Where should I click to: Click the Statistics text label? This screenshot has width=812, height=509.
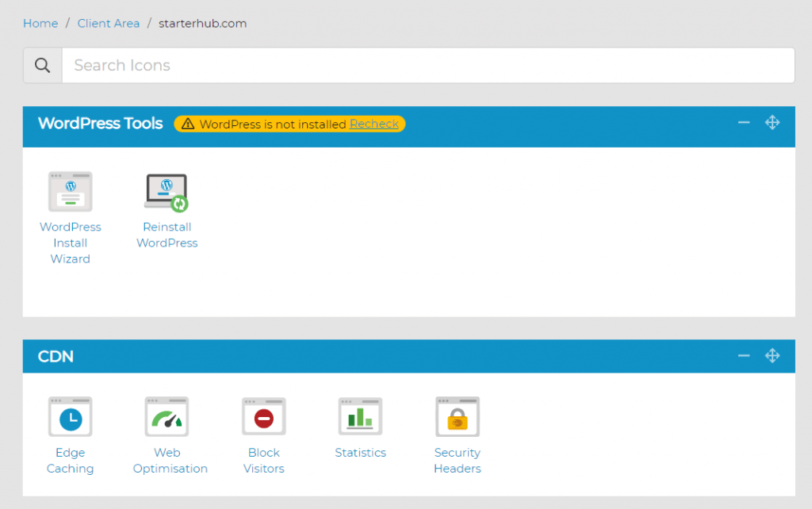tap(361, 453)
